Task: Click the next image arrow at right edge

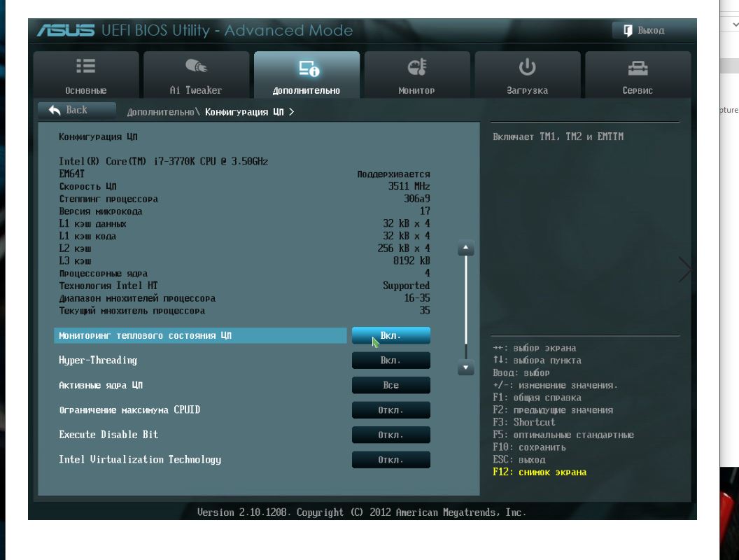Action: pos(684,269)
